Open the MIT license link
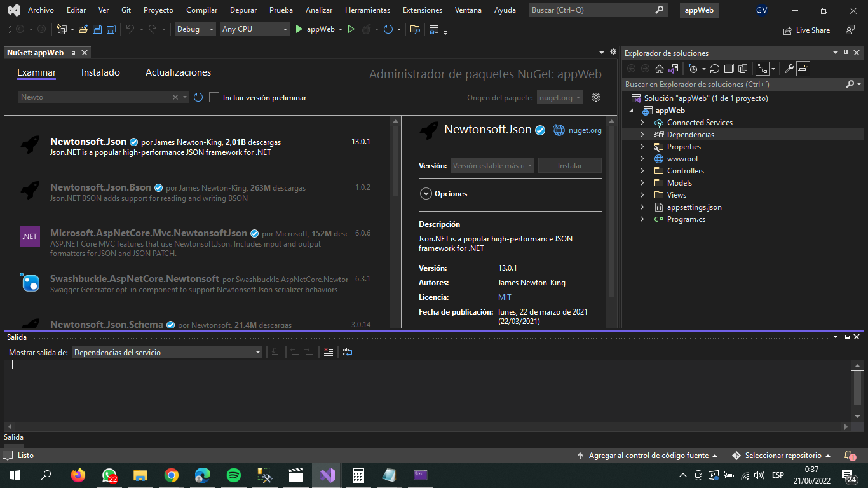868x488 pixels. 505,297
